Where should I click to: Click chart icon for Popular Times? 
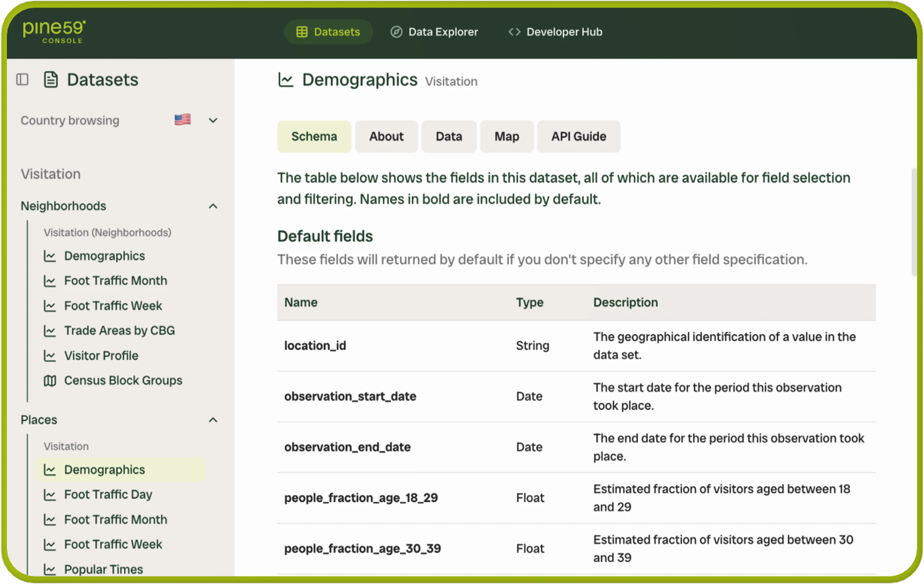pyautogui.click(x=49, y=570)
